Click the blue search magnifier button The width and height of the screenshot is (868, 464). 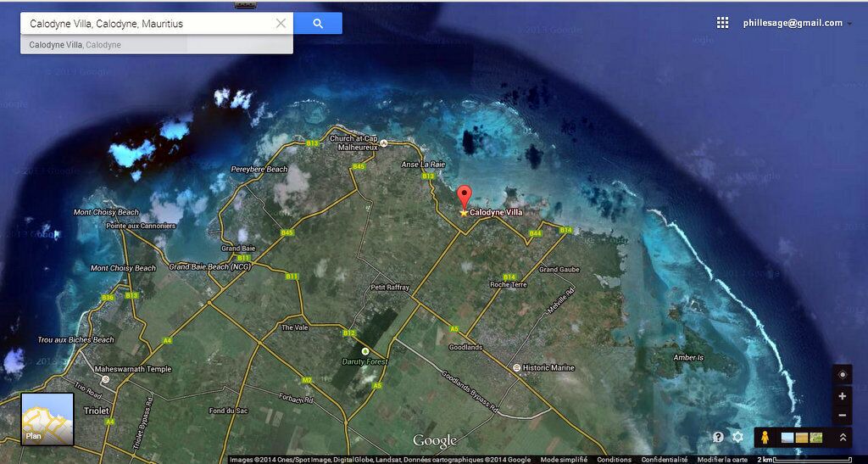tap(318, 24)
